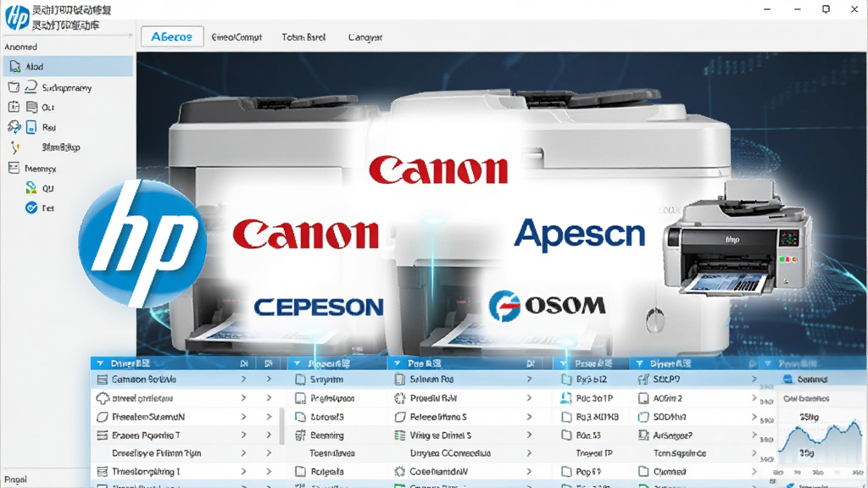Click the Sriaean Pos item icon

pyautogui.click(x=400, y=380)
